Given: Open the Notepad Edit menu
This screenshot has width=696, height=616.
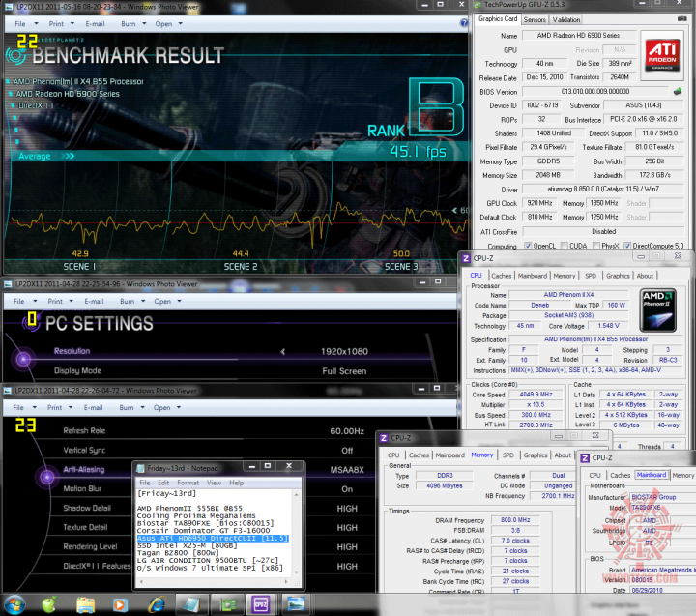Looking at the screenshot, I should tap(163, 483).
